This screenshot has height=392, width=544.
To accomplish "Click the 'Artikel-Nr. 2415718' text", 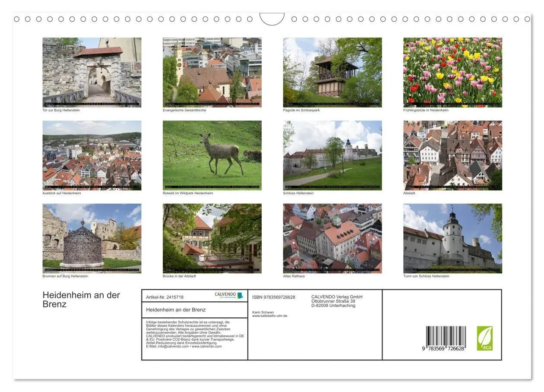I will (x=165, y=297).
